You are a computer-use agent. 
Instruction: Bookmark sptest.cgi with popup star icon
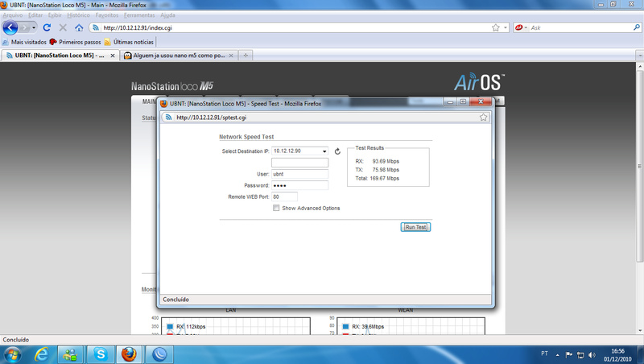click(x=484, y=117)
